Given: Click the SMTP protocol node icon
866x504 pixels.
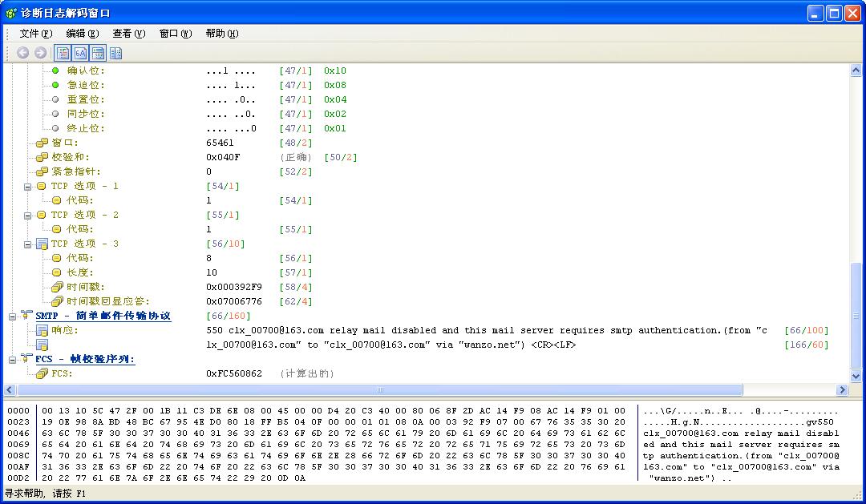Looking at the screenshot, I should point(26,316).
